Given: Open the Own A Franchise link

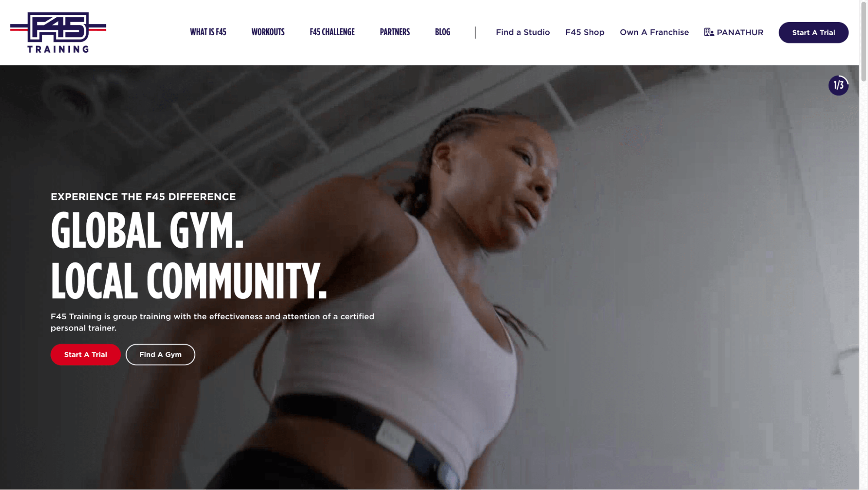Looking at the screenshot, I should pos(654,32).
